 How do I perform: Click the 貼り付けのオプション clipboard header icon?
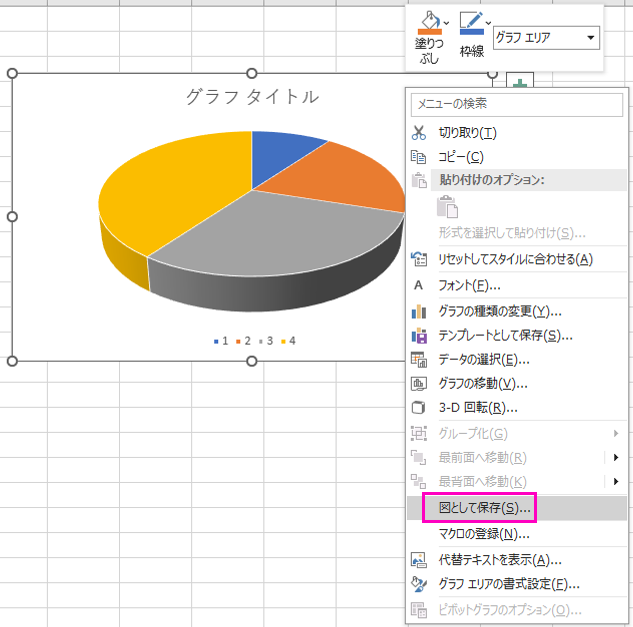(x=419, y=180)
